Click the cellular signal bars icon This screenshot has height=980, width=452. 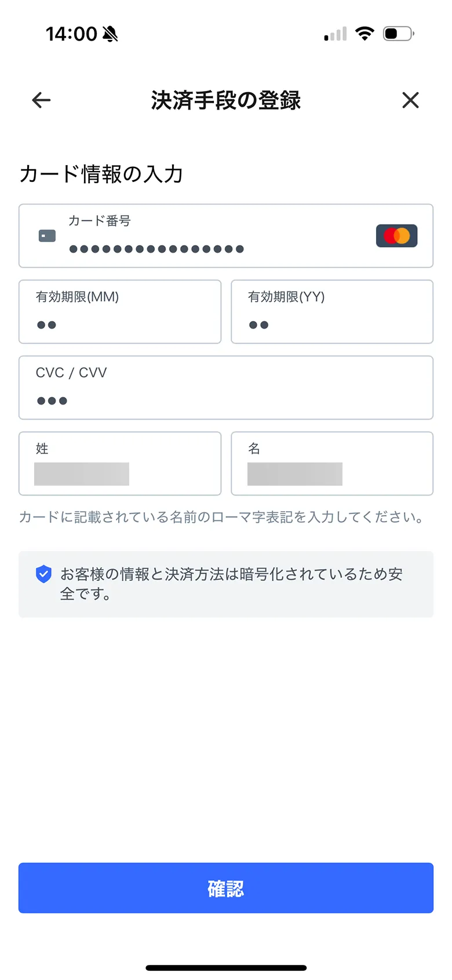[336, 34]
